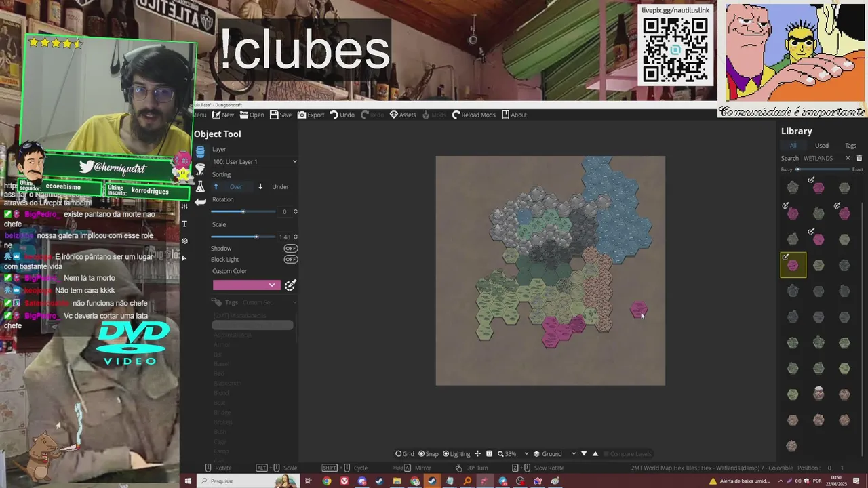Click the library Search field WETLANDS
Image resolution: width=868 pixels, height=488 pixels.
(x=823, y=158)
